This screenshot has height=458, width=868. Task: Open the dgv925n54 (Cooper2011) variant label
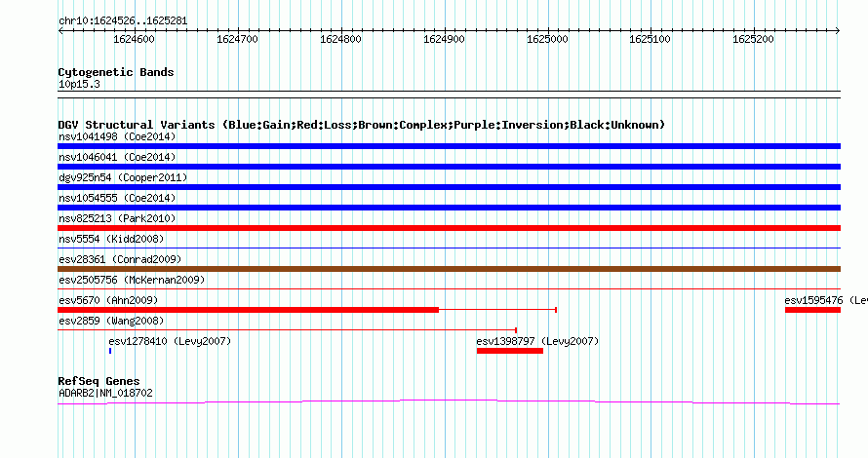click(123, 177)
